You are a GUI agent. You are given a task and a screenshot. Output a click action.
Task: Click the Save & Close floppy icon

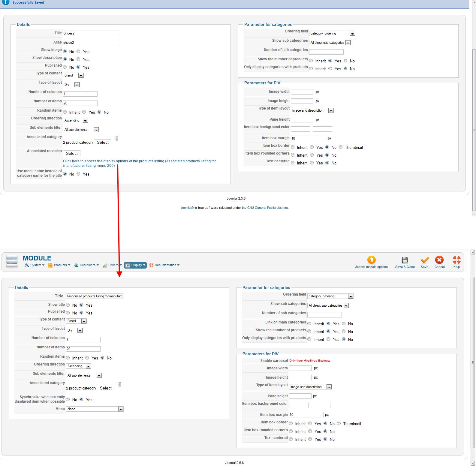point(405,260)
